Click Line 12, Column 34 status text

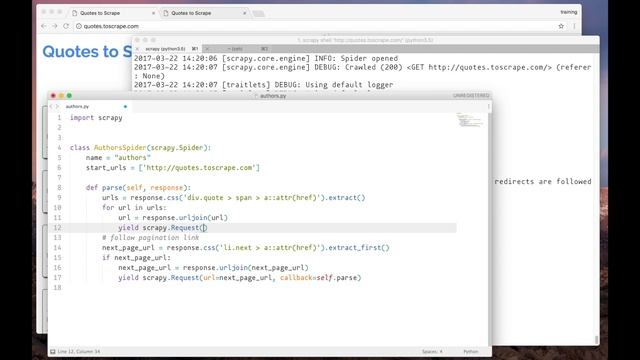click(79, 351)
